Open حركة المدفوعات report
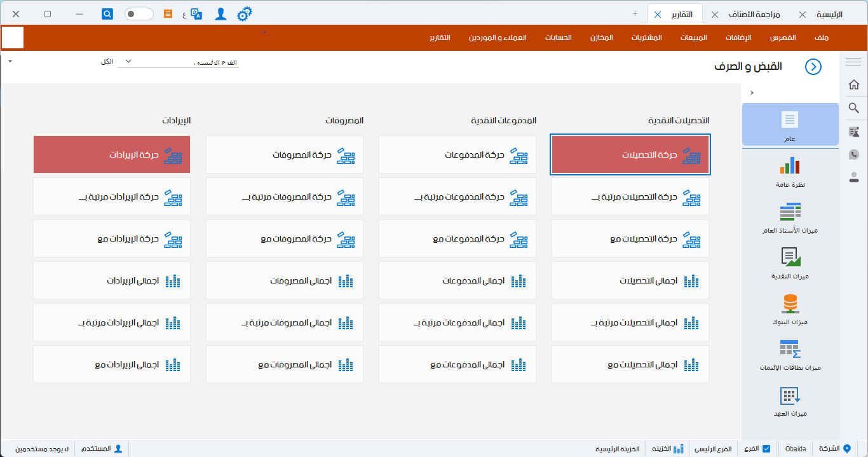This screenshot has height=457, width=868. click(458, 154)
